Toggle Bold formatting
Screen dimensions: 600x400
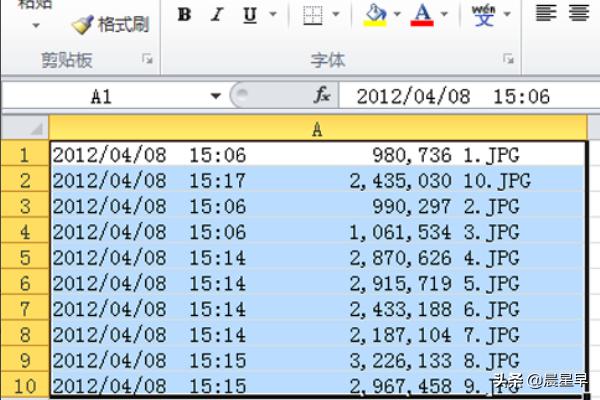pyautogui.click(x=183, y=14)
